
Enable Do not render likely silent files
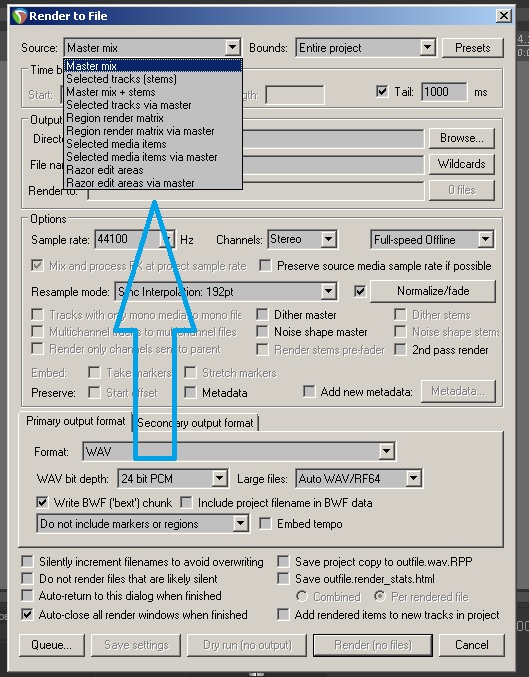point(27,579)
